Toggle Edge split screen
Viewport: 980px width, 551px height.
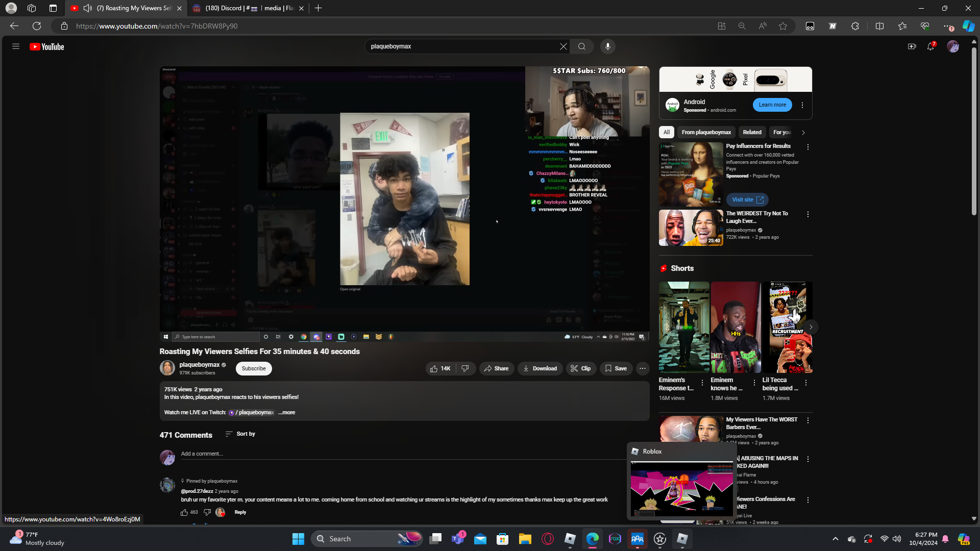click(879, 26)
